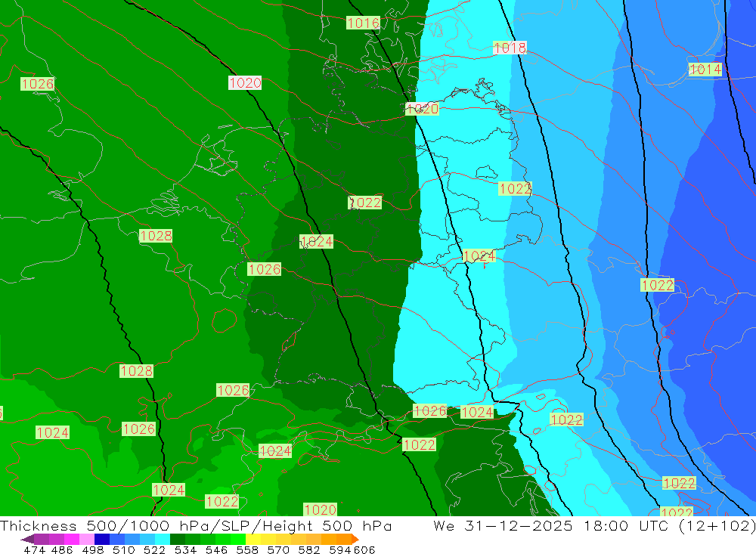This screenshot has height=554, width=756.
Task: Click the 'Thickness 500/1000 hPa/SLP/Height 500 hPa' title
Action: 196,525
